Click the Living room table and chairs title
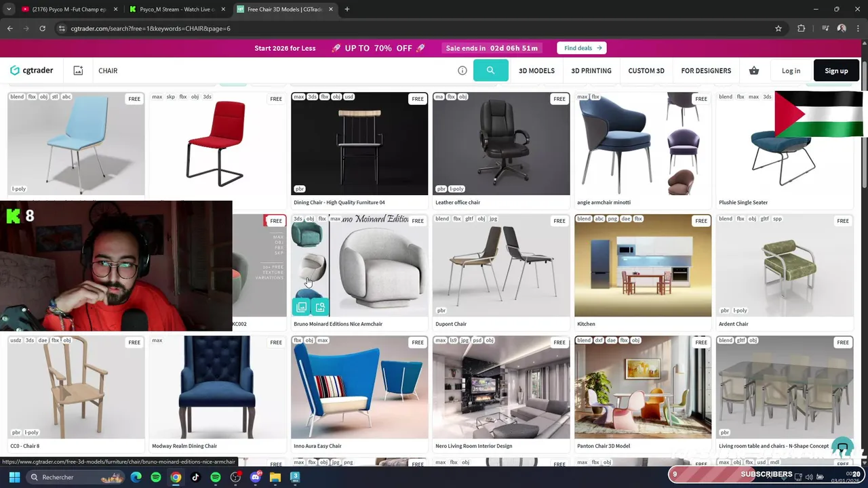 (774, 446)
